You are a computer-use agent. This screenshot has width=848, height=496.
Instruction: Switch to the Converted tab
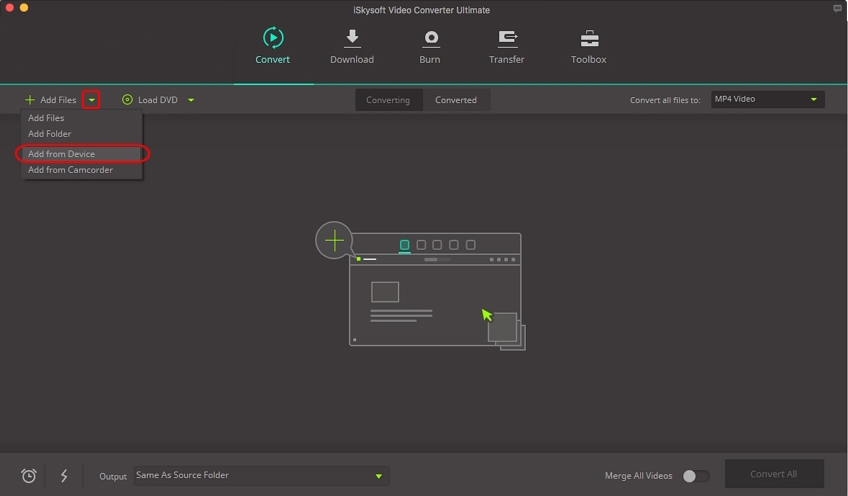(x=455, y=100)
